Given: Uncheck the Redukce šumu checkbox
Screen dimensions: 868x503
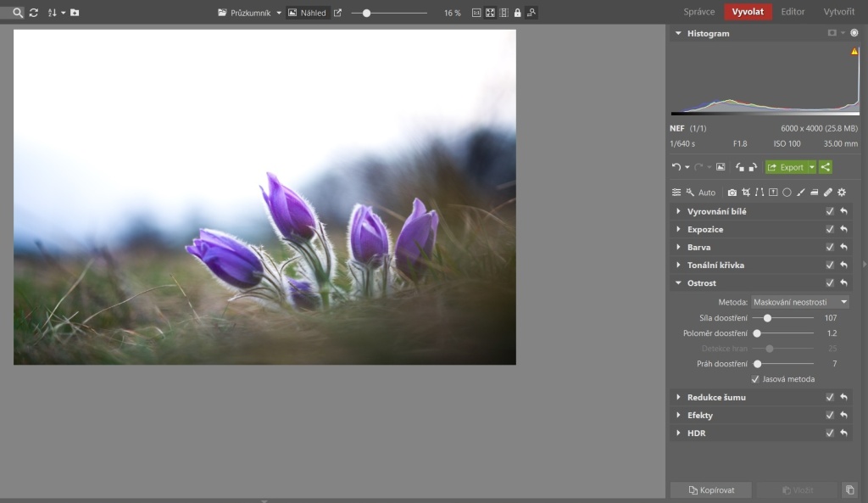Looking at the screenshot, I should coord(830,397).
